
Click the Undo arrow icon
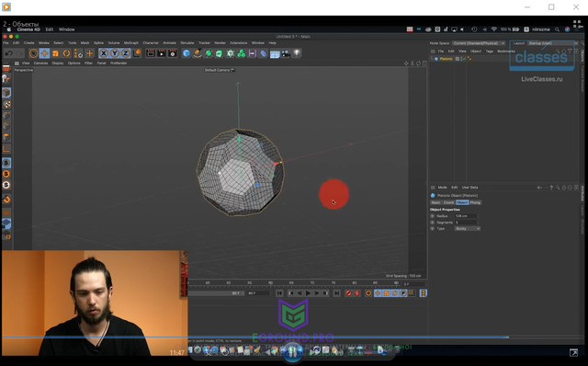tap(8, 53)
